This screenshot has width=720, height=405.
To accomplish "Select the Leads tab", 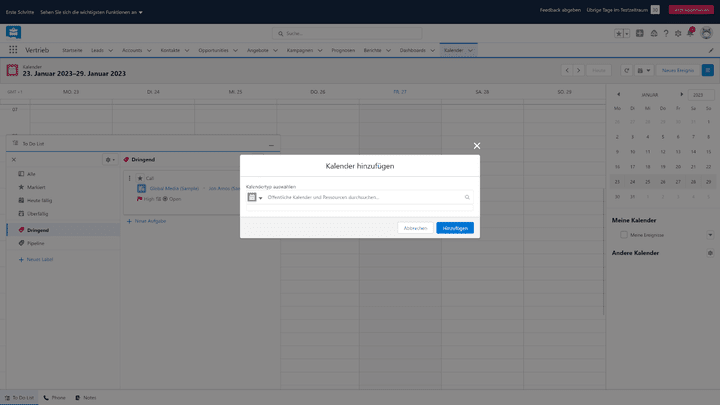I will tap(97, 50).
